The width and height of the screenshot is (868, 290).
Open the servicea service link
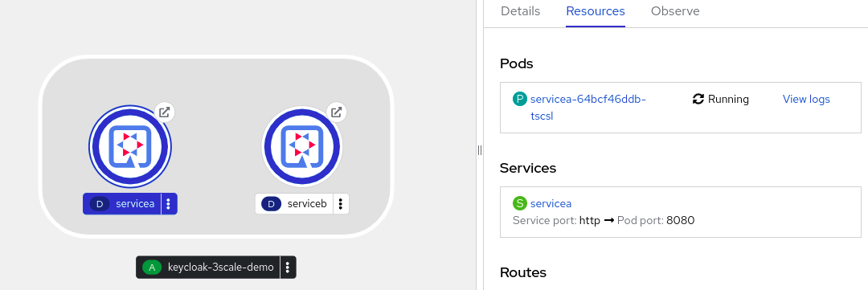point(551,203)
